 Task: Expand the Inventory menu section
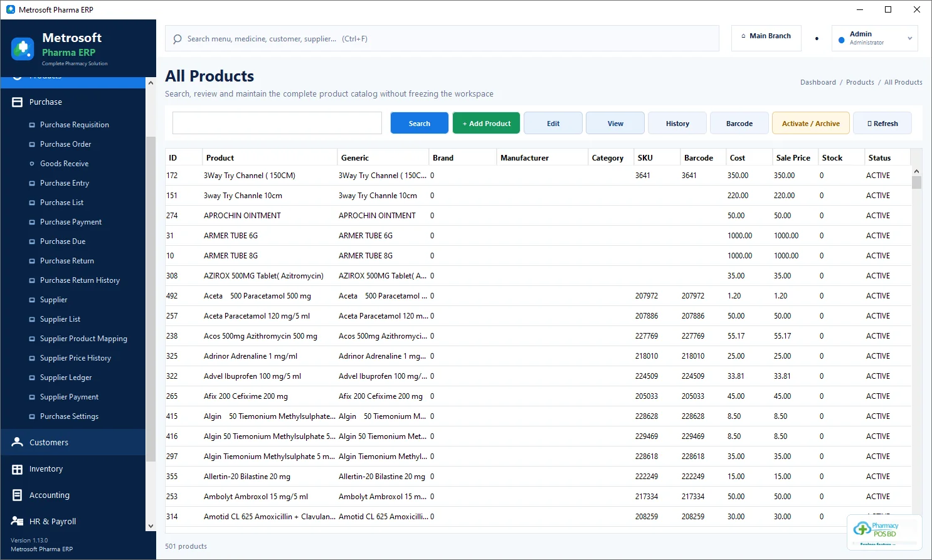(73, 469)
